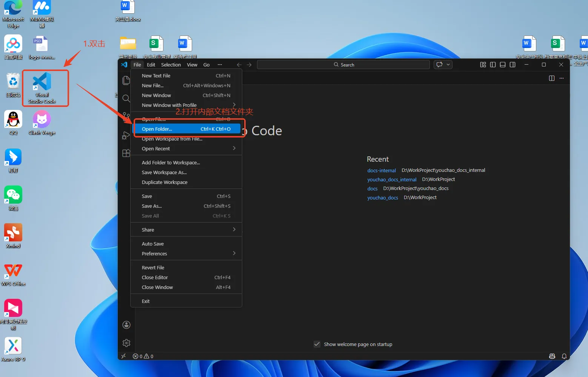Open Copilot status icon in status bar

point(552,356)
